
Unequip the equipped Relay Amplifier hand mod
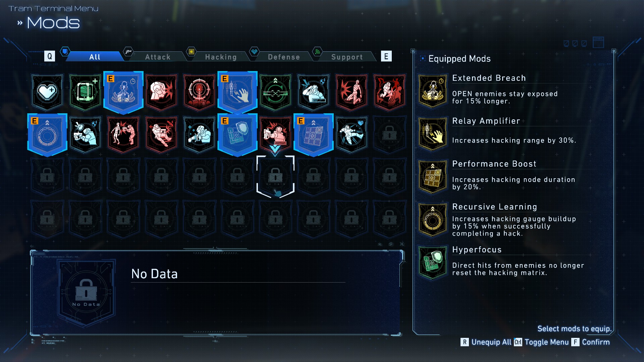tap(237, 92)
